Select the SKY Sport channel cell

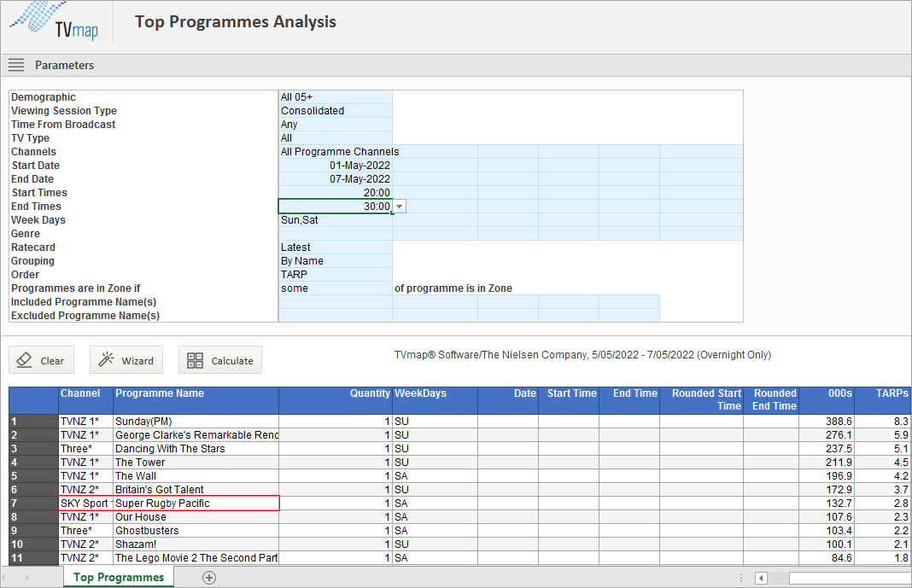tap(86, 504)
